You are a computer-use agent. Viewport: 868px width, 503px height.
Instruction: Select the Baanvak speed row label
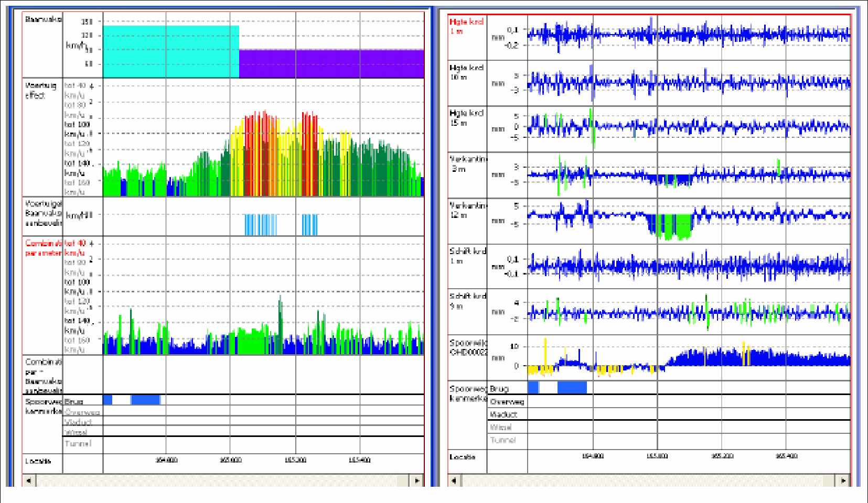pos(43,20)
